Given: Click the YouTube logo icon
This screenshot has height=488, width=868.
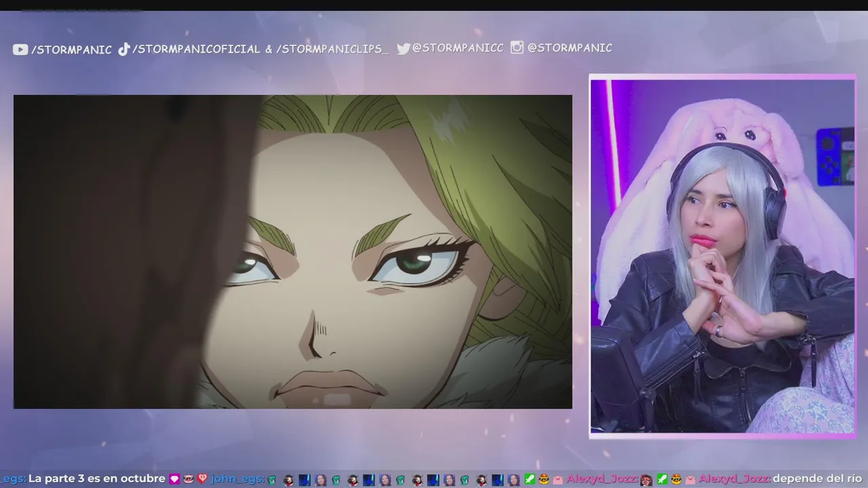Looking at the screenshot, I should pos(20,49).
